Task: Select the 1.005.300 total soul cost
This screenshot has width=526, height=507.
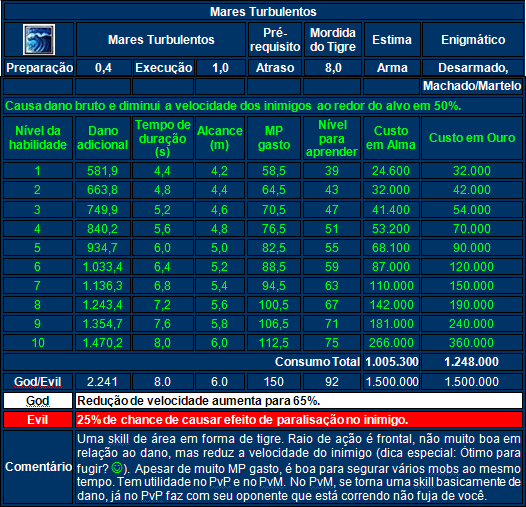Action: tap(391, 362)
